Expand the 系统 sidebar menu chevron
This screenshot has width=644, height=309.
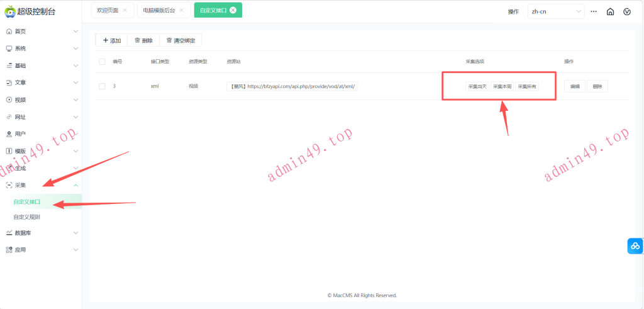tap(75, 48)
